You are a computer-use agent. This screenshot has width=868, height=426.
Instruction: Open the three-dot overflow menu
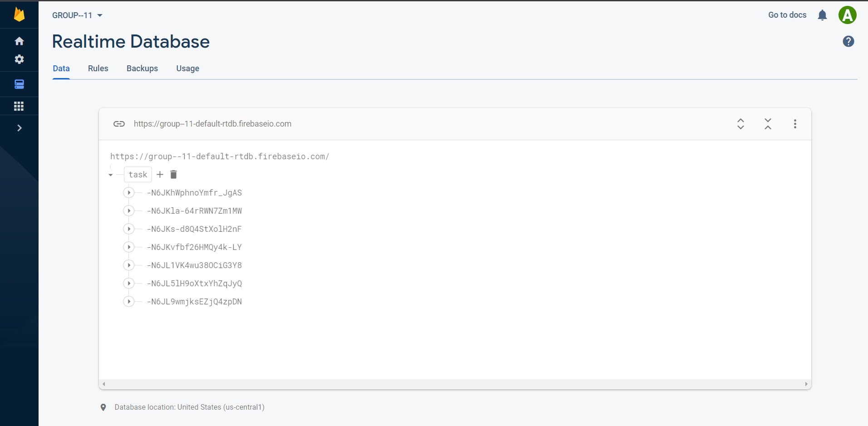click(x=795, y=123)
